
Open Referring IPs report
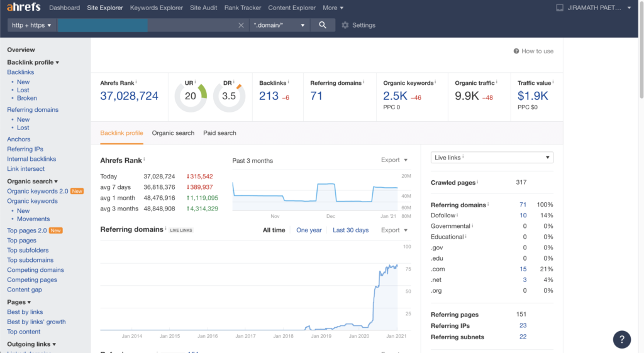[25, 149]
